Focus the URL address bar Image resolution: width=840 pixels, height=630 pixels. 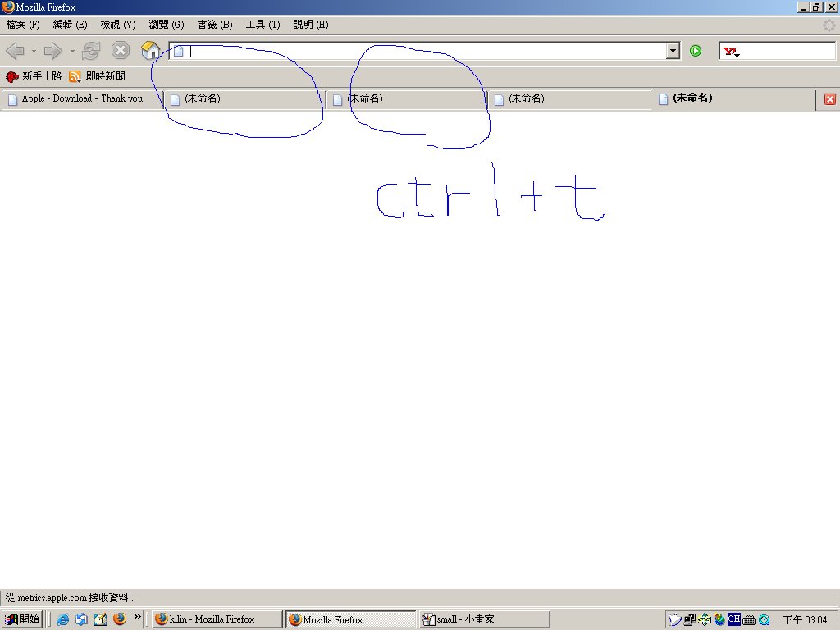418,51
